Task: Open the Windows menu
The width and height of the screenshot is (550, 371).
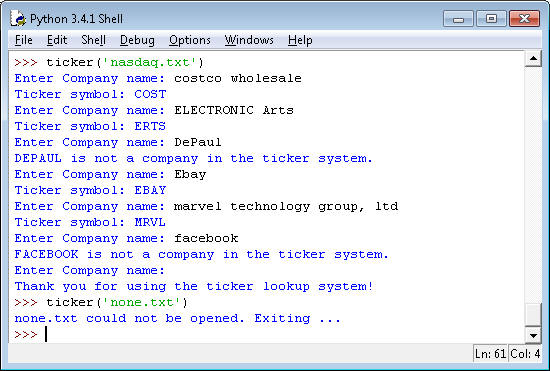Action: point(249,40)
